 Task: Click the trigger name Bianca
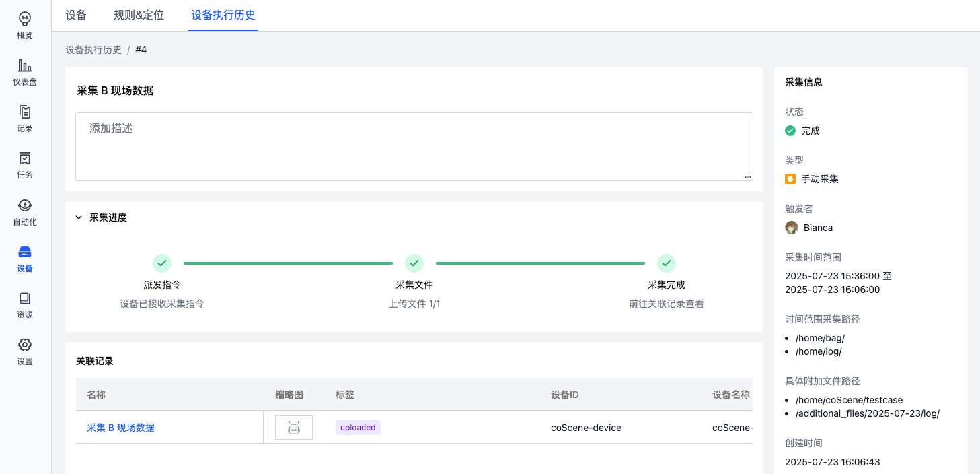point(819,228)
